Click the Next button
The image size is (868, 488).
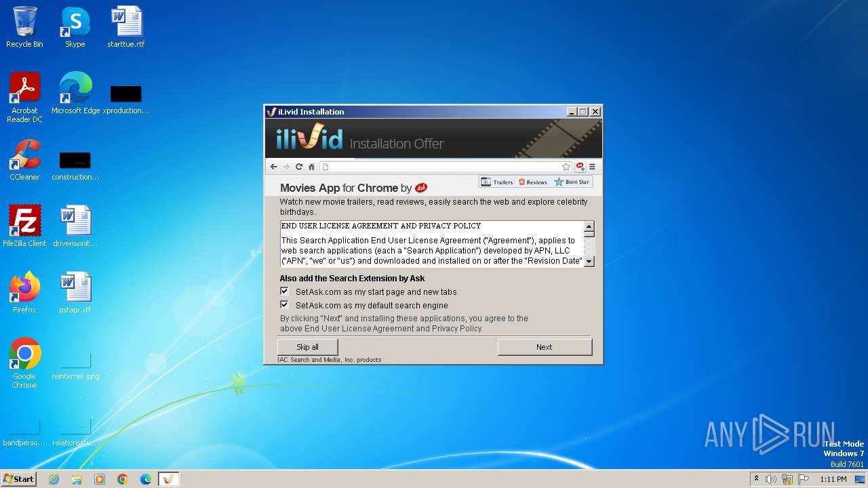pyautogui.click(x=545, y=347)
